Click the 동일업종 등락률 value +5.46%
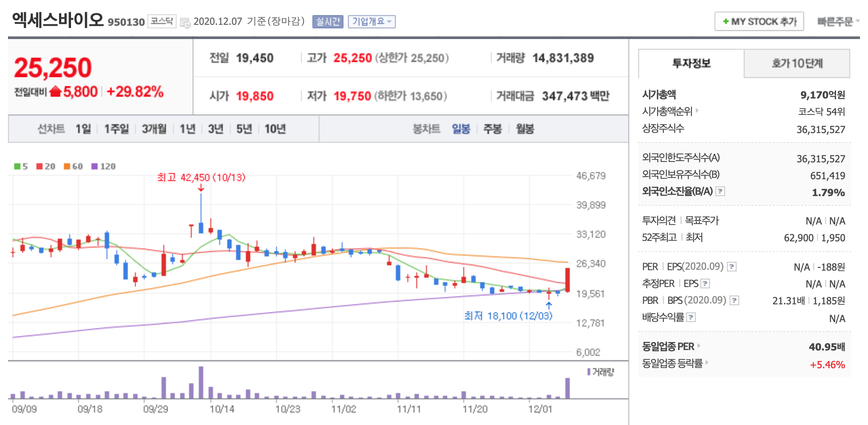 point(828,365)
